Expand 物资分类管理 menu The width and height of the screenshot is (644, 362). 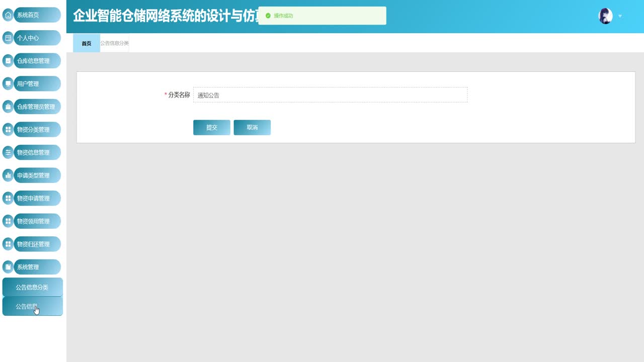[x=37, y=130]
